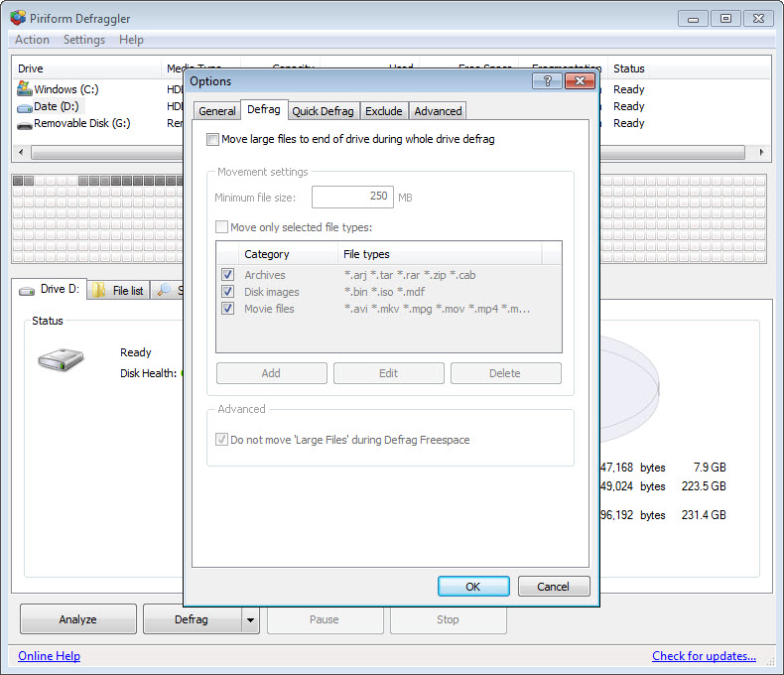Click the Disk Health label

[x=148, y=373]
